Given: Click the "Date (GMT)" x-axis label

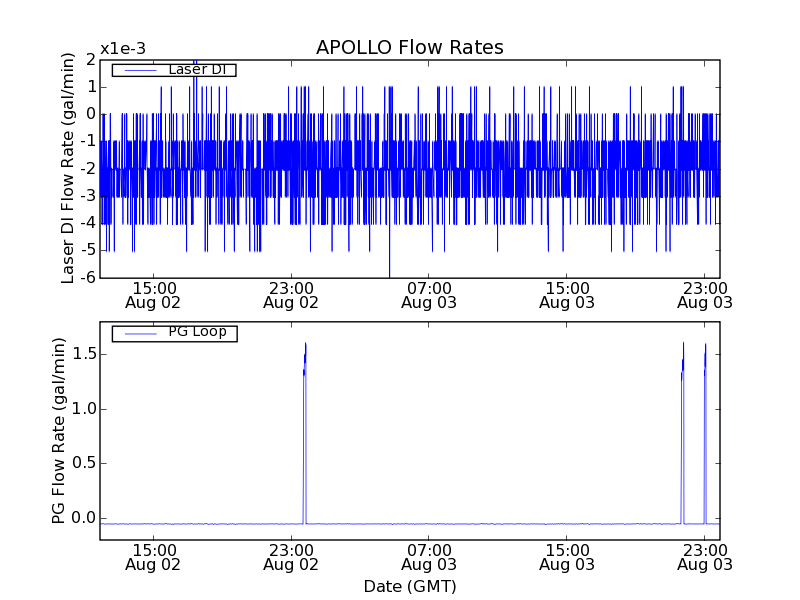Looking at the screenshot, I should point(410,587).
